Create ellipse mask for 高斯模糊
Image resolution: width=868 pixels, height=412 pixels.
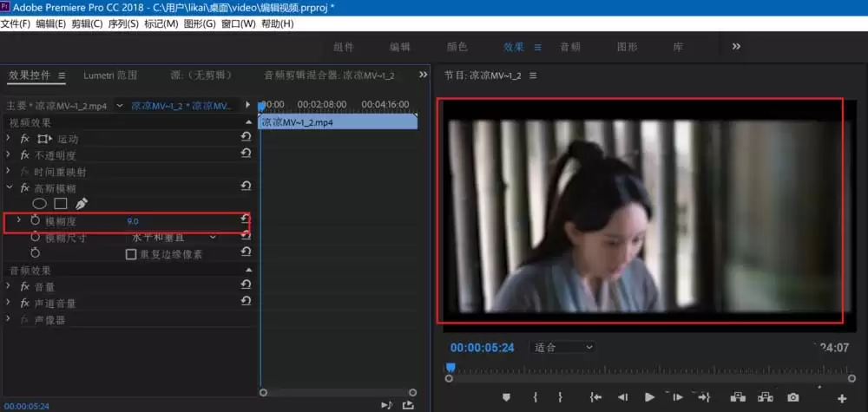(x=39, y=204)
